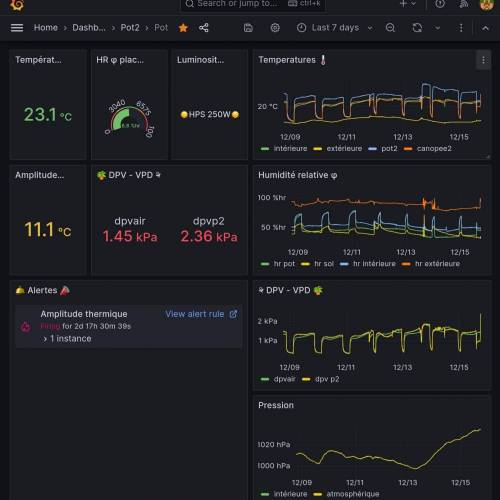Screen dimensions: 500x500
Task: Click the HR gauge dial
Action: tap(130, 118)
